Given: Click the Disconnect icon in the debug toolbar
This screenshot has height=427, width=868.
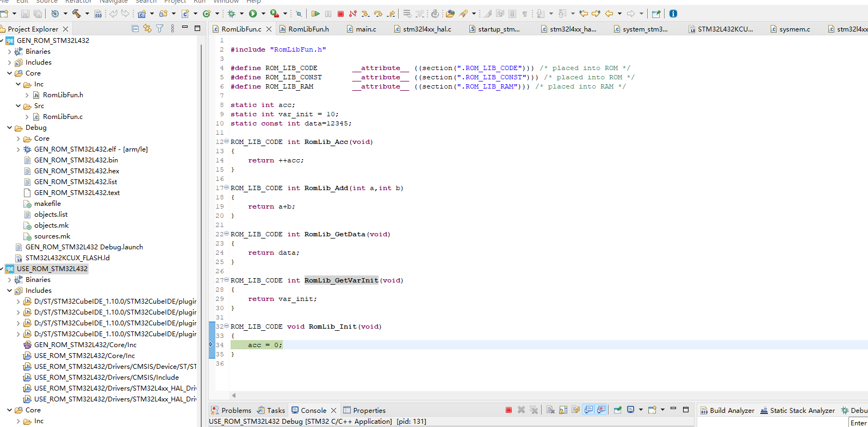Looking at the screenshot, I should click(x=353, y=14).
